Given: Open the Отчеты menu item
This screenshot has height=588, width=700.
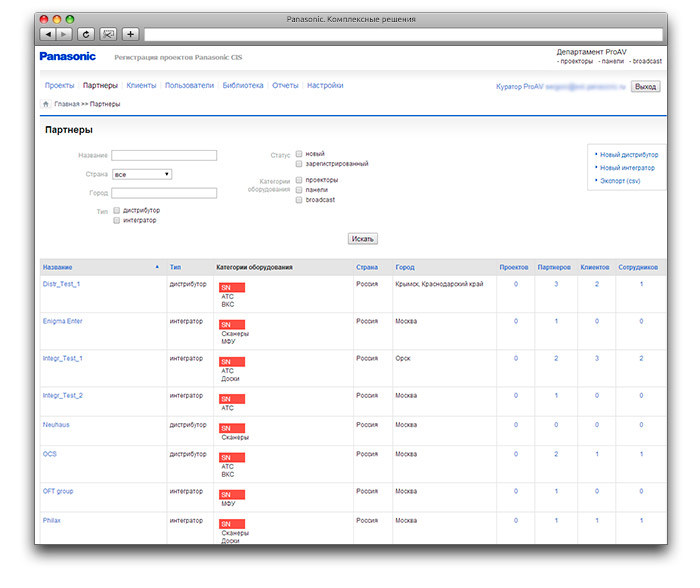Looking at the screenshot, I should click(285, 85).
